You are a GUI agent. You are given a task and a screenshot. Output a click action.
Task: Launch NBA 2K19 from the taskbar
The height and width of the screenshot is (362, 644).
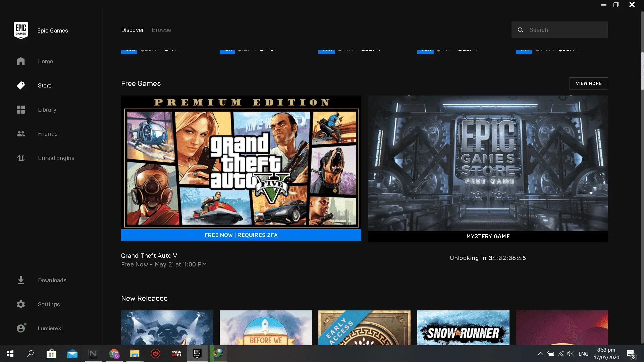click(x=176, y=354)
